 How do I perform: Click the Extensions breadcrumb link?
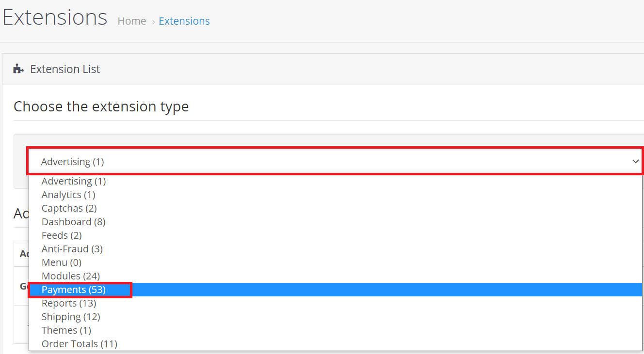(184, 21)
